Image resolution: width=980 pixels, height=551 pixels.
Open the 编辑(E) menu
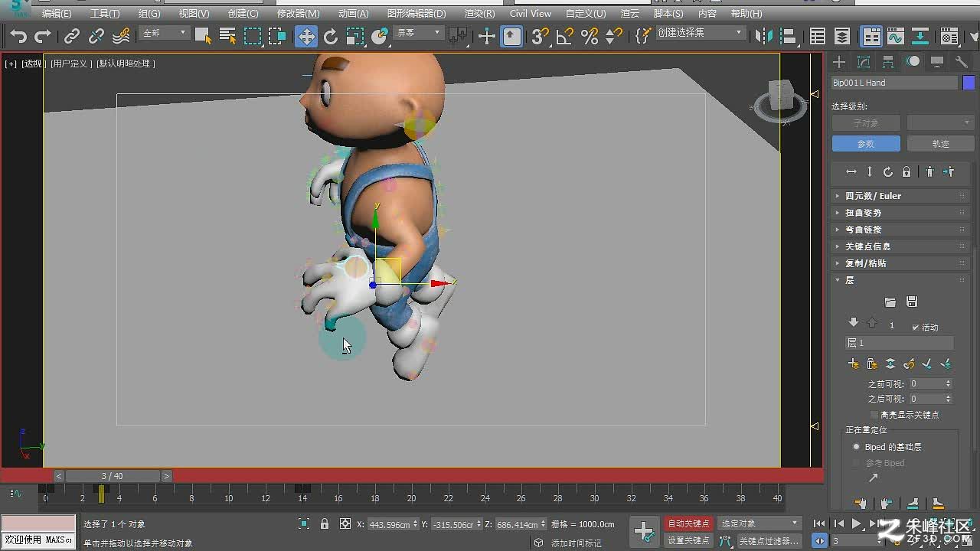click(57, 14)
